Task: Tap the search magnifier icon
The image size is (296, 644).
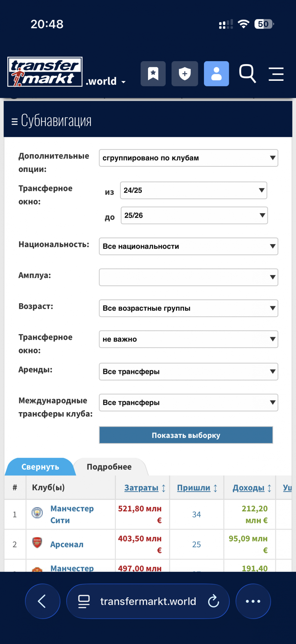Action: [x=247, y=74]
